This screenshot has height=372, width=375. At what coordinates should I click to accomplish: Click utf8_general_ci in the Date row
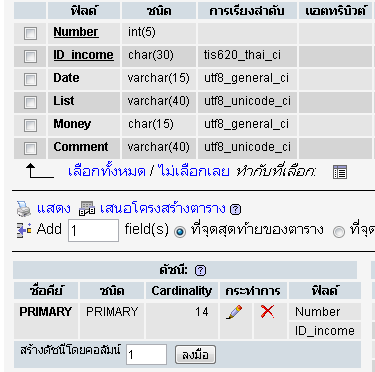coord(246,78)
